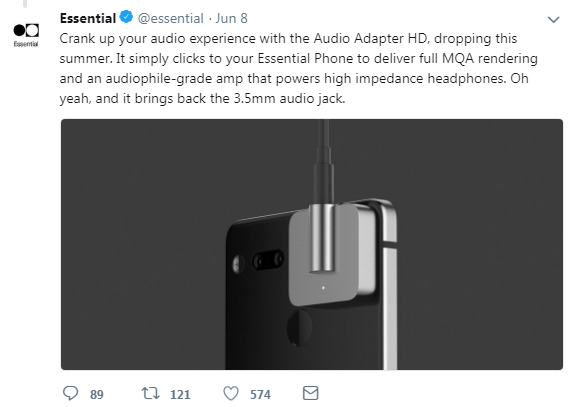Image resolution: width=583 pixels, height=407 pixels.
Task: Expand the tweet options chevron
Action: tap(554, 19)
